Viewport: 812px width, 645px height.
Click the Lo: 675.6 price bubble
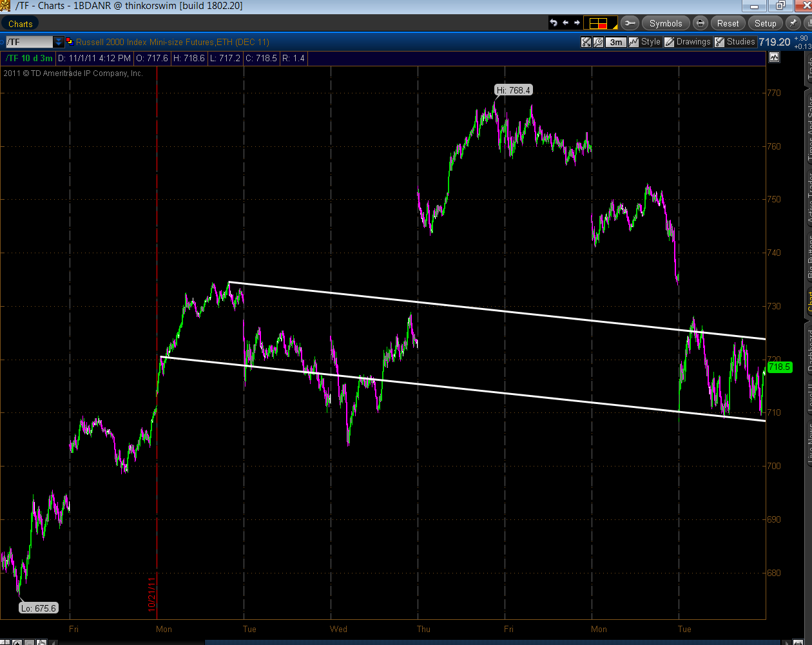coord(39,608)
